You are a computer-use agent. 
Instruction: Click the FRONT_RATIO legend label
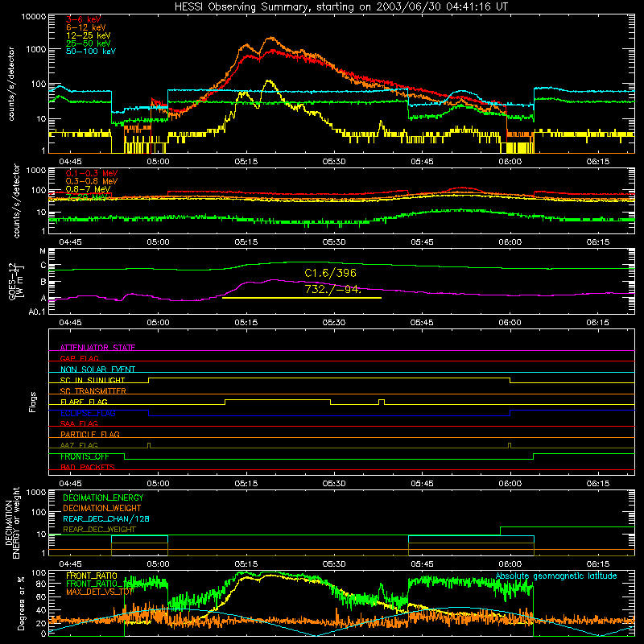pos(92,576)
